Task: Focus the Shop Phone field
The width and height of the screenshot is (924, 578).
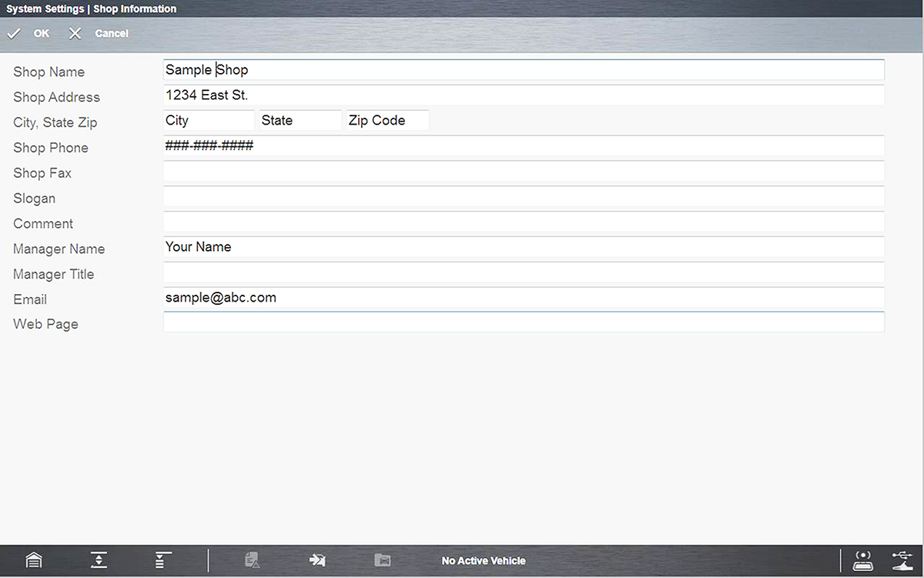Action: [524, 146]
